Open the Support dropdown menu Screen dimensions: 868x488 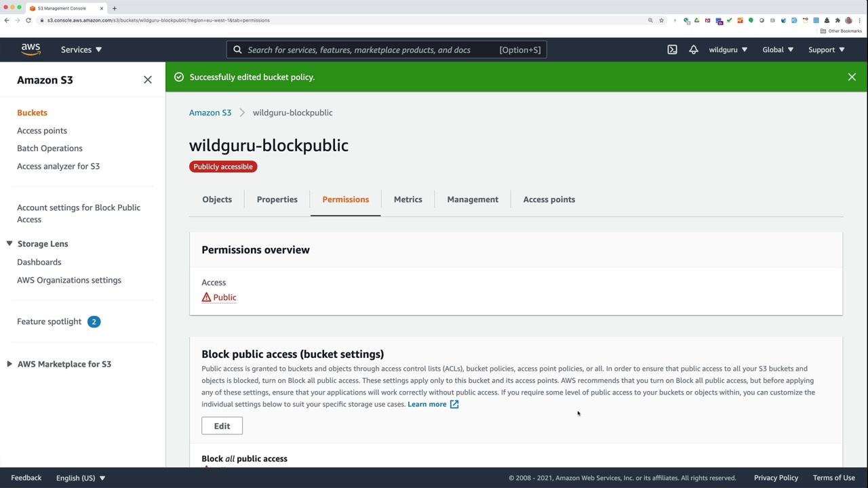(x=827, y=49)
